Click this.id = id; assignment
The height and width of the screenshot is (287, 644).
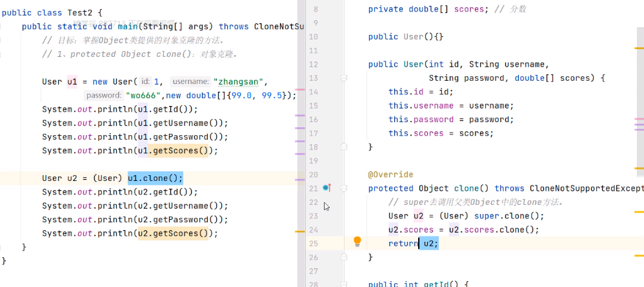tap(421, 92)
